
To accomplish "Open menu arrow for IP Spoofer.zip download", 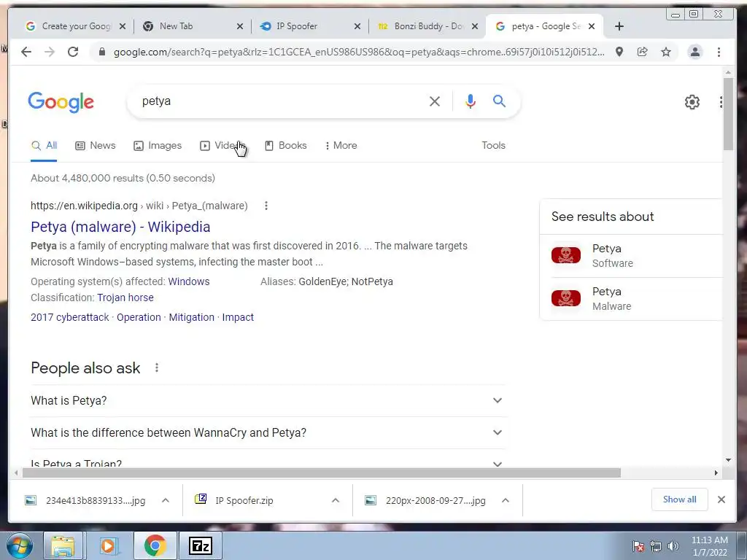I will pyautogui.click(x=336, y=500).
